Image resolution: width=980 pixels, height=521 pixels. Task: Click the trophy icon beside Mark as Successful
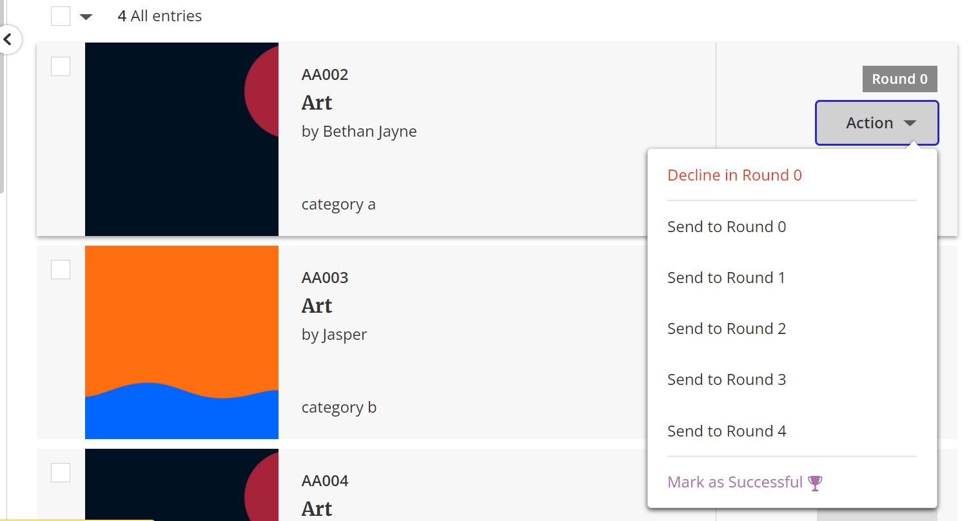815,483
